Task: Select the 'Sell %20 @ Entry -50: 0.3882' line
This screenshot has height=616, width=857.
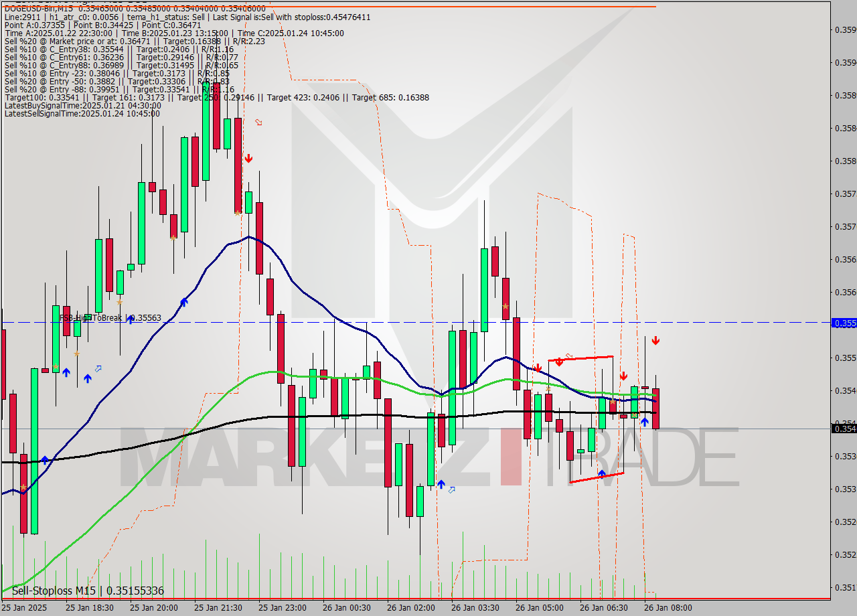Action: [x=117, y=81]
